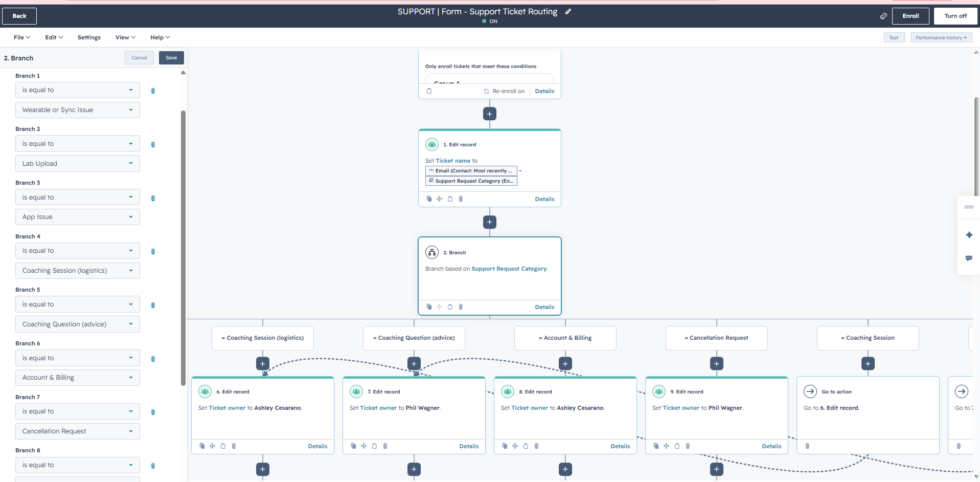The width and height of the screenshot is (980, 482).
Task: Click the sparkle AI assistant icon
Action: (x=969, y=235)
